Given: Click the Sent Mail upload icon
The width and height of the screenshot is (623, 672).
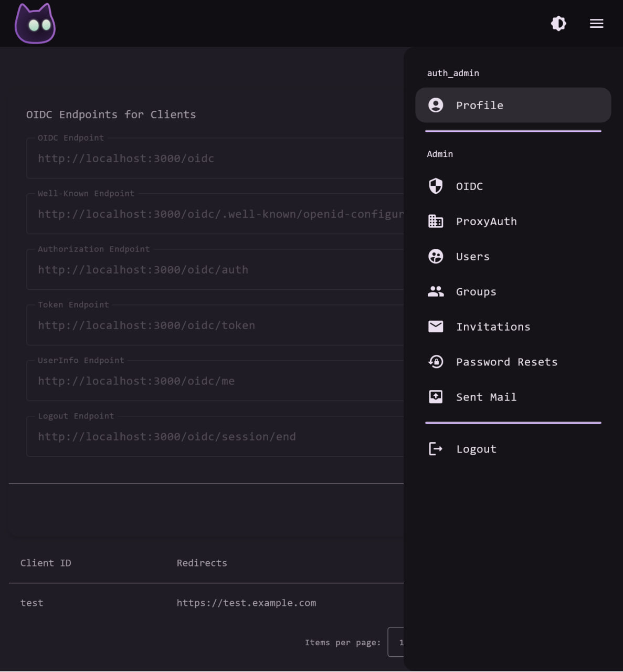Looking at the screenshot, I should click(436, 397).
